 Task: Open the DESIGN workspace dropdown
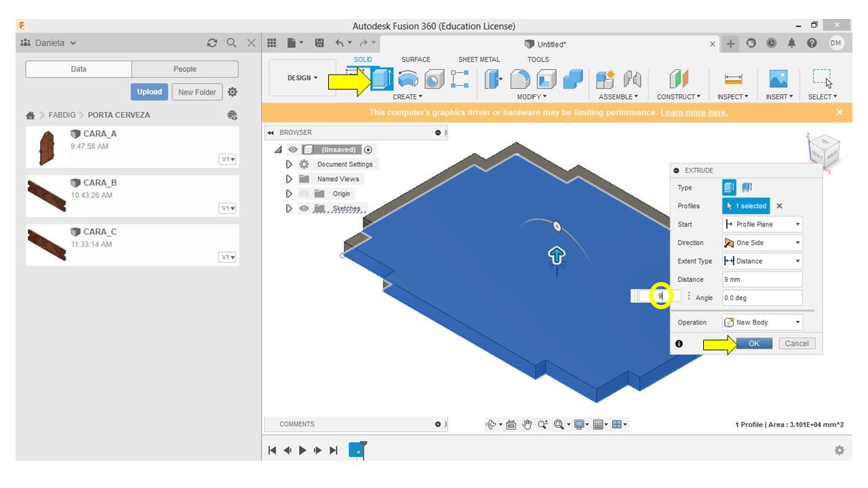302,78
